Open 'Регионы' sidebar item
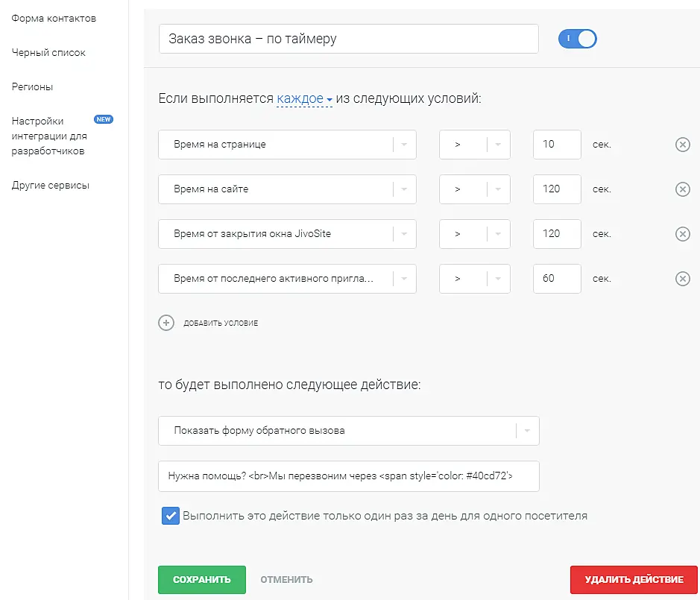The width and height of the screenshot is (700, 600). point(32,86)
